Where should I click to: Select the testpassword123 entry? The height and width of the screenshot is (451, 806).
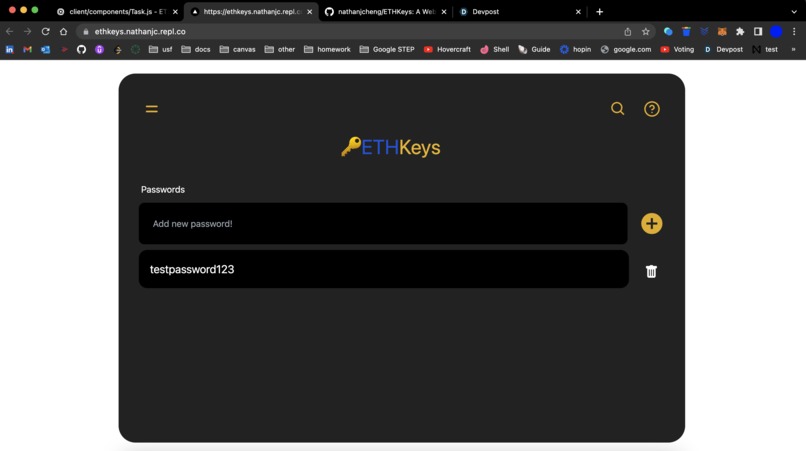point(383,269)
